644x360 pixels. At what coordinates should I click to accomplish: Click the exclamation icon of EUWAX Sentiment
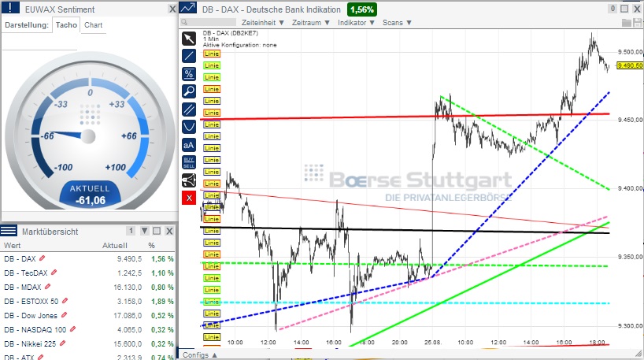pyautogui.click(x=11, y=8)
